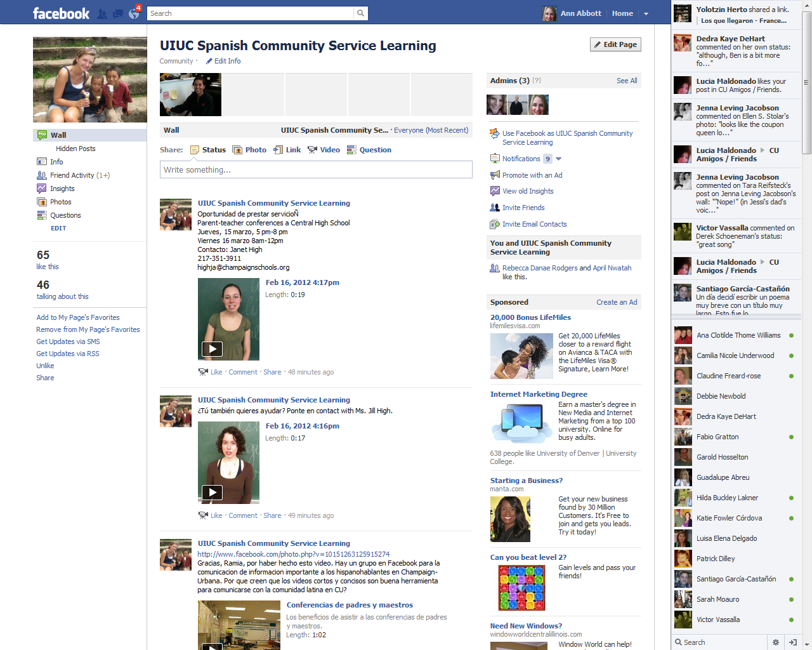Select Video share option
The height and width of the screenshot is (650, 812).
[324, 150]
